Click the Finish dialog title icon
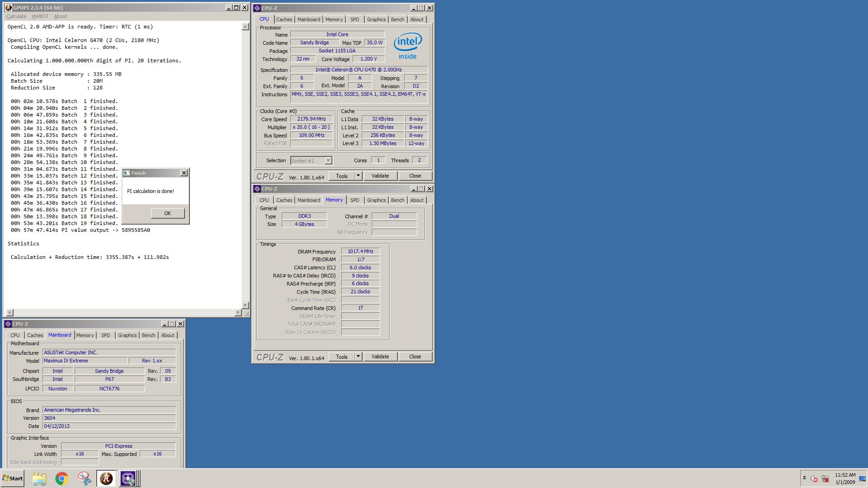Image resolution: width=868 pixels, height=488 pixels. pos(127,173)
